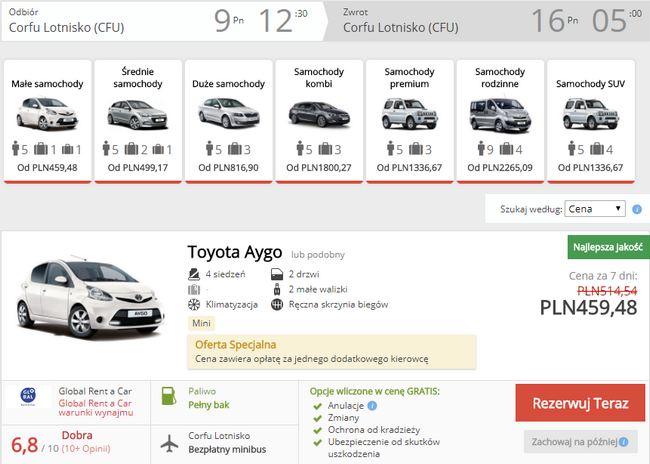This screenshot has height=464, width=650.
Task: Click the airplane icon by Corfu Lotnisko
Action: pyautogui.click(x=169, y=443)
